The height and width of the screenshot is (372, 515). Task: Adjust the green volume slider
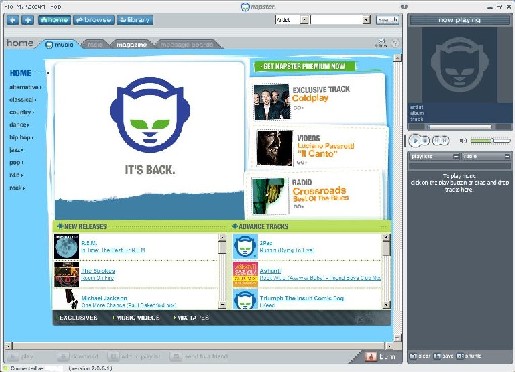(x=490, y=141)
